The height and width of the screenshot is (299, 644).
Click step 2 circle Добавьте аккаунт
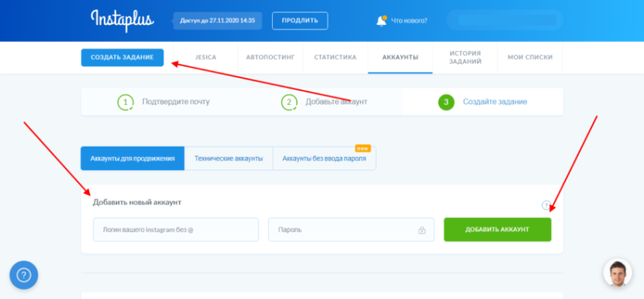(289, 102)
